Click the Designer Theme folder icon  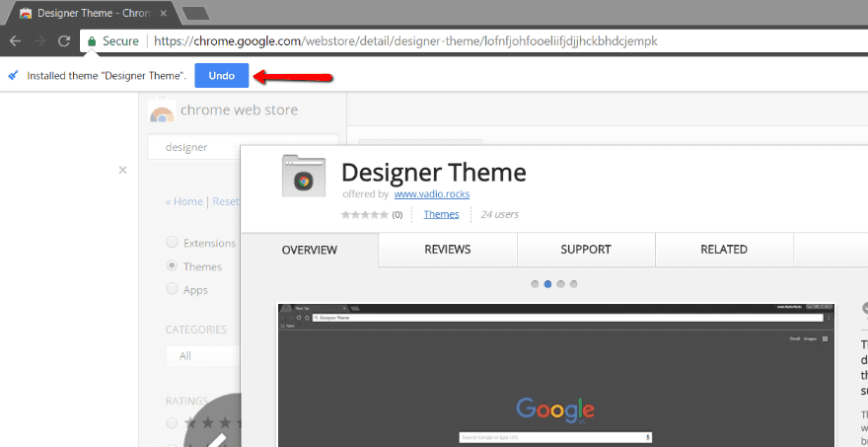click(x=304, y=176)
